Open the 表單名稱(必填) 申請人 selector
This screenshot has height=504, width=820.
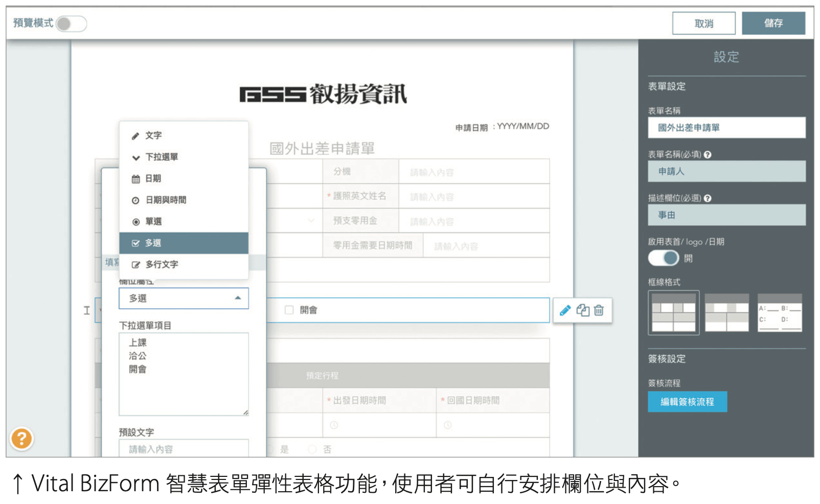726,172
